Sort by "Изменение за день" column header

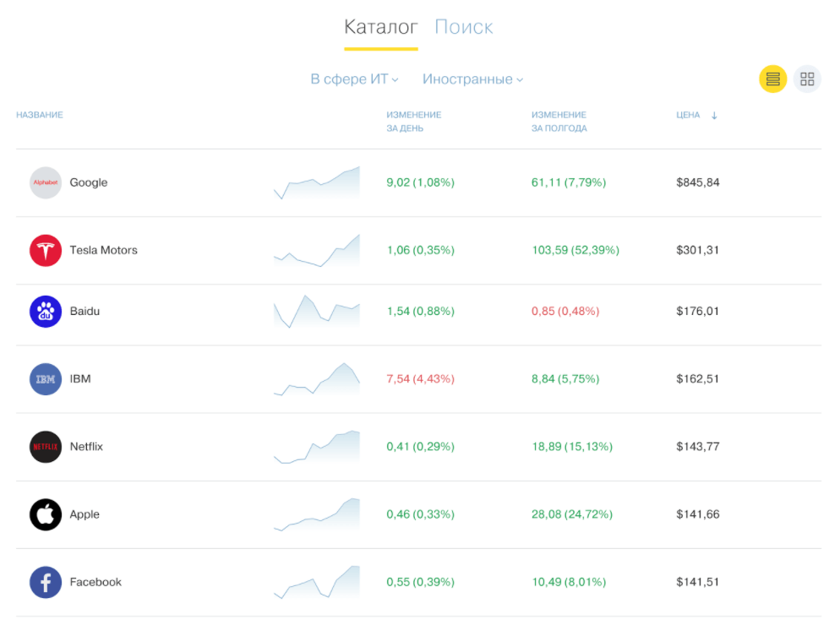coord(414,122)
